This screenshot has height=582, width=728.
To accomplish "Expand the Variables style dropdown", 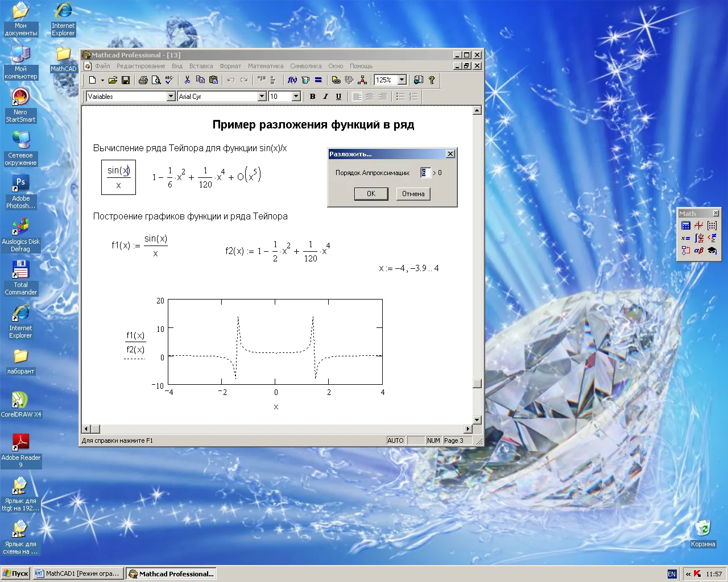I will coord(171,97).
